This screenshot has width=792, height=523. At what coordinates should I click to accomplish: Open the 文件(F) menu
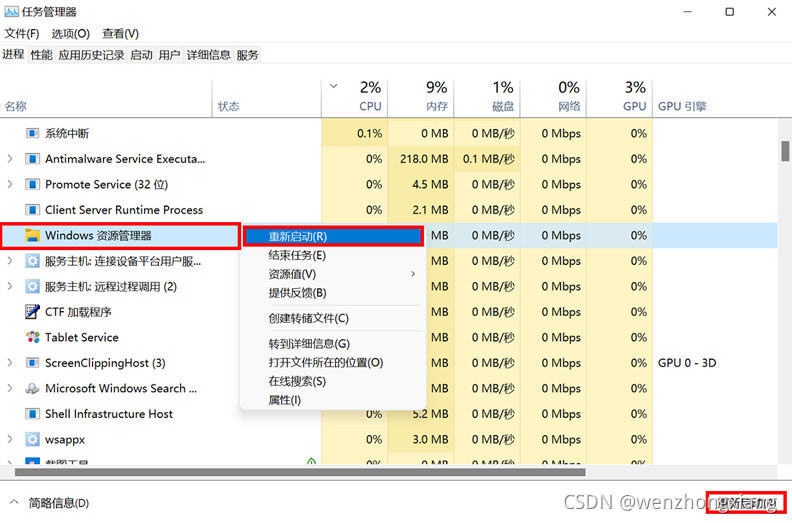[22, 33]
